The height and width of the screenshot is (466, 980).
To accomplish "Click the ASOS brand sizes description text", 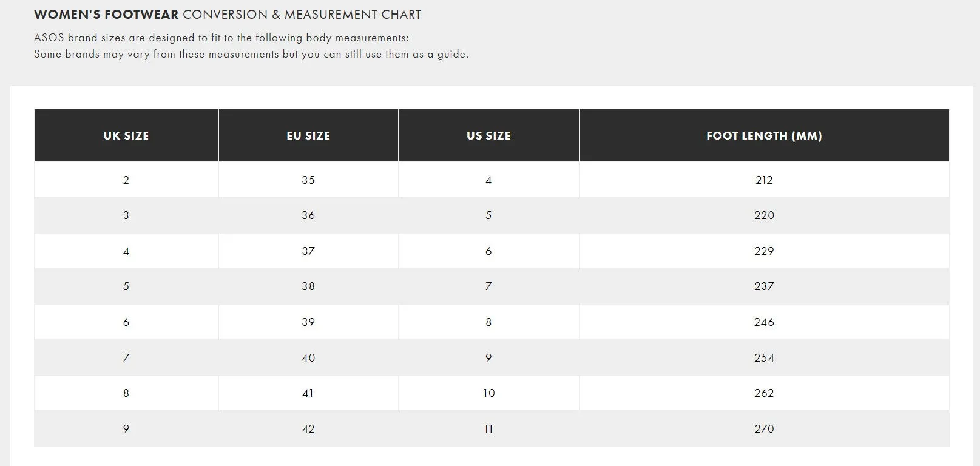I will [x=251, y=46].
